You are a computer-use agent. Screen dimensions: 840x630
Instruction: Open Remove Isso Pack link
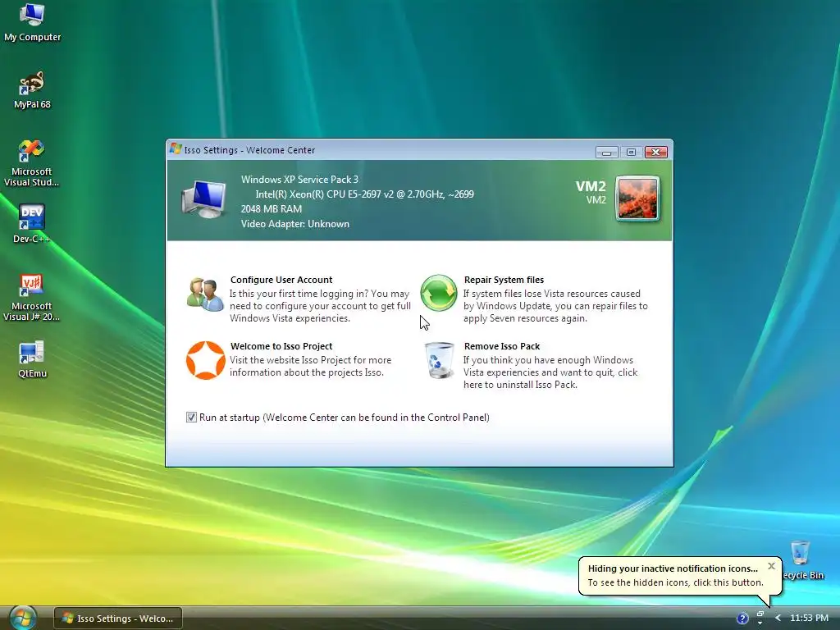coord(502,346)
